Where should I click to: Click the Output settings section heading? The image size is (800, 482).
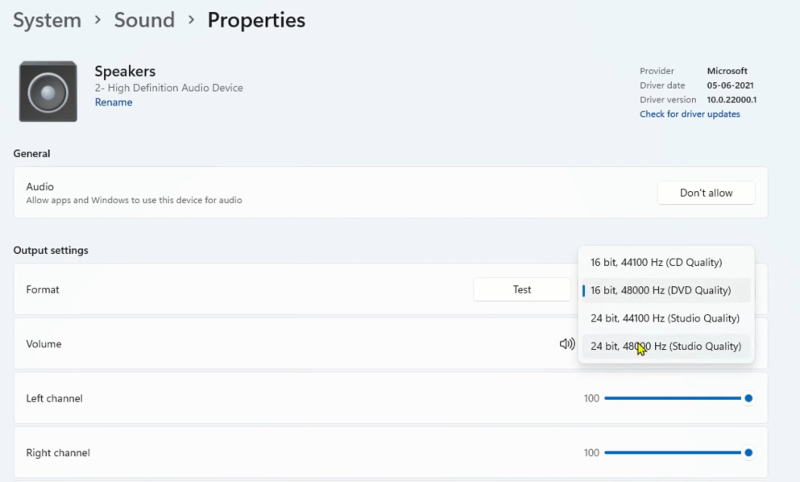tap(51, 250)
